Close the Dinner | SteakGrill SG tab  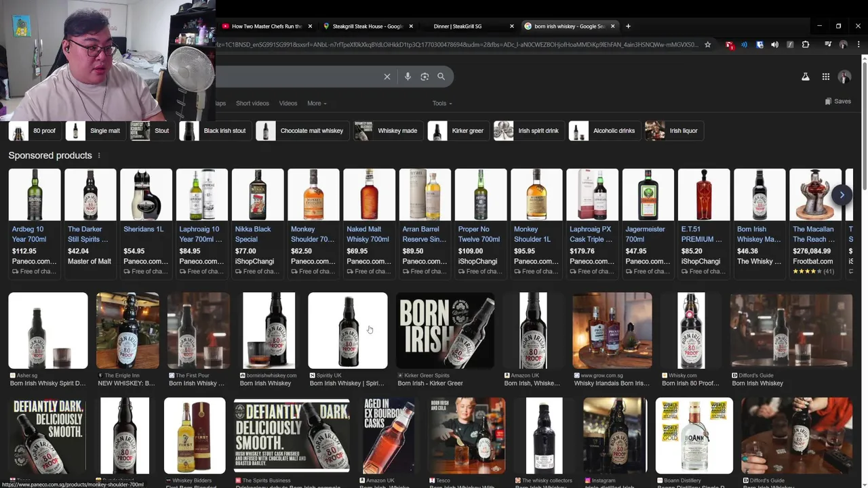coord(512,26)
